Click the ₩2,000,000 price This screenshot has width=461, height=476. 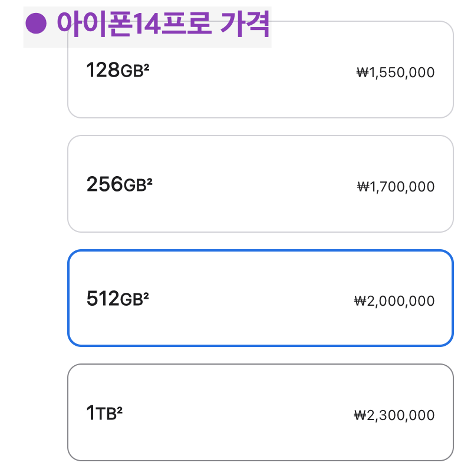coord(394,301)
